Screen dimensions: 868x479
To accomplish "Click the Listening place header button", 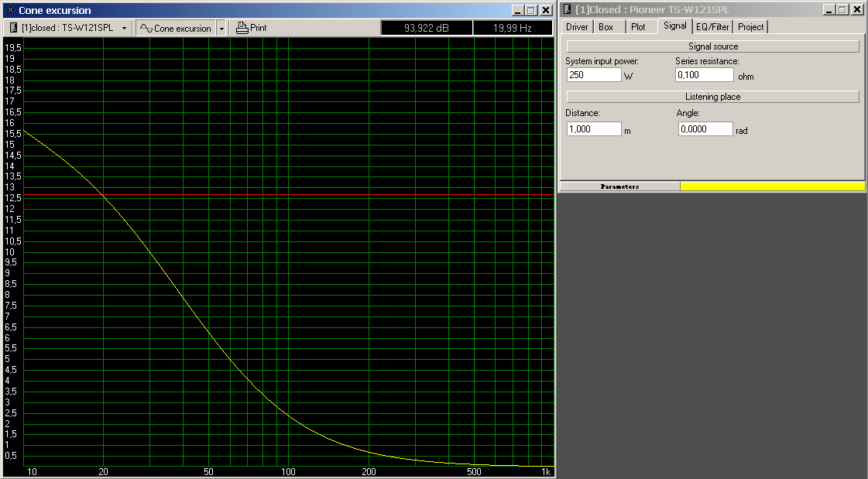I will 712,97.
